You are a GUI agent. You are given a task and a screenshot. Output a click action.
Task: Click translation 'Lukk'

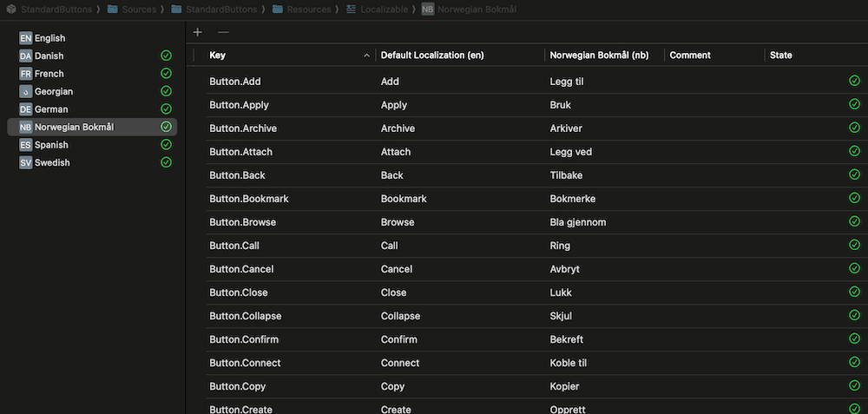click(561, 292)
